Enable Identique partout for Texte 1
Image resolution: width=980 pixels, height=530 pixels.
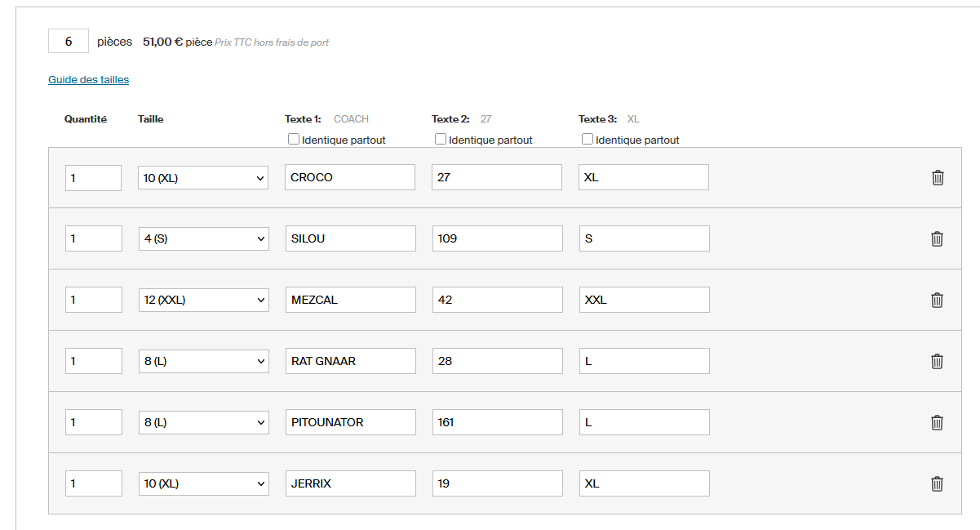(x=294, y=140)
